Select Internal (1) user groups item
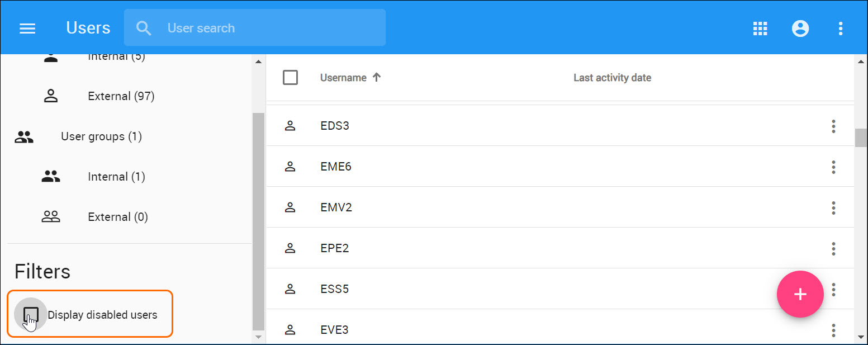The width and height of the screenshot is (868, 345). 116,177
